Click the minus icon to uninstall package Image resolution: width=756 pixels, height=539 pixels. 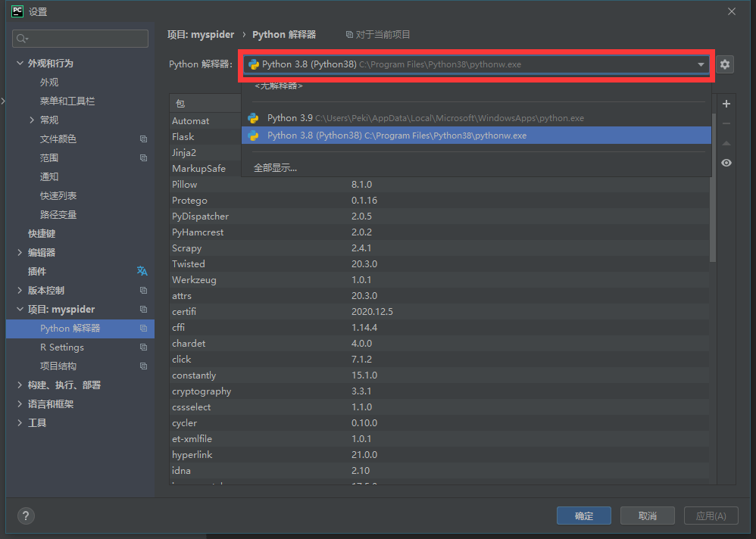pos(726,123)
